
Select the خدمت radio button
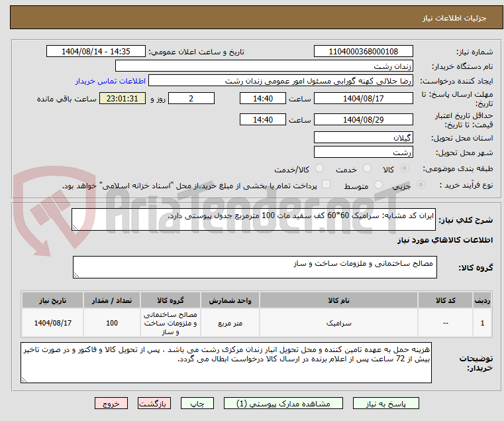367,168
